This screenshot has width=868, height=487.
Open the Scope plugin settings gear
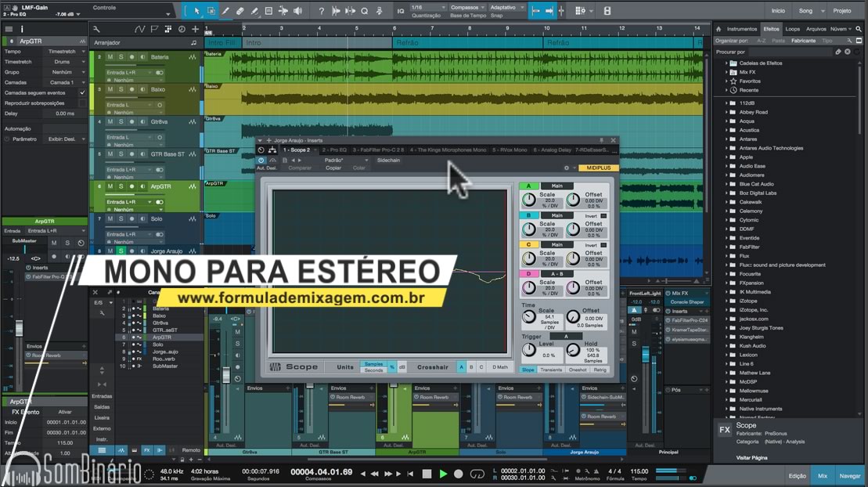pos(567,168)
